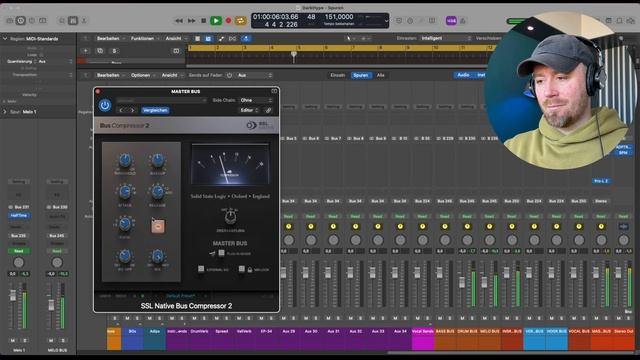Stop playback with the Stop button
The height and width of the screenshot is (360, 640).
coord(204,21)
